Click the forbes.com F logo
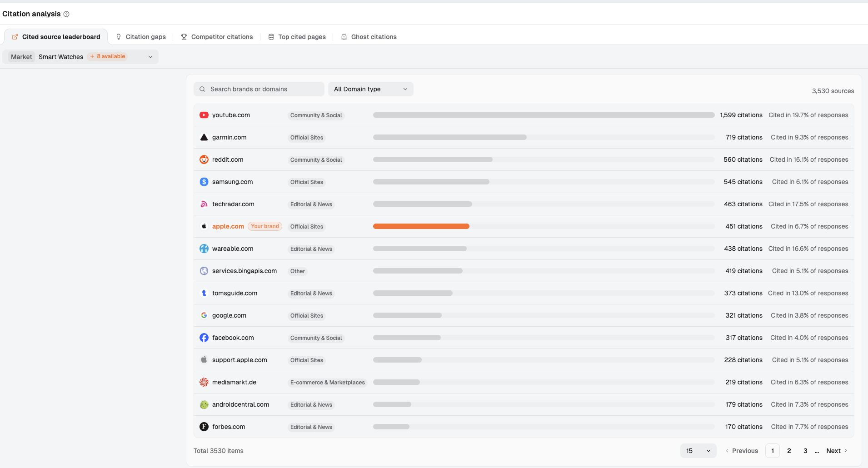 click(x=204, y=427)
